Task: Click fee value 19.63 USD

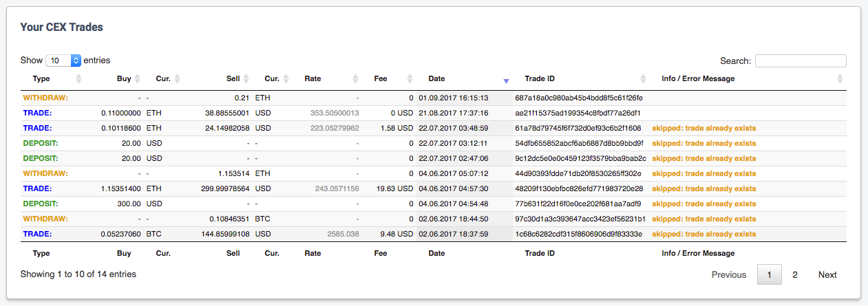Action: click(x=395, y=188)
